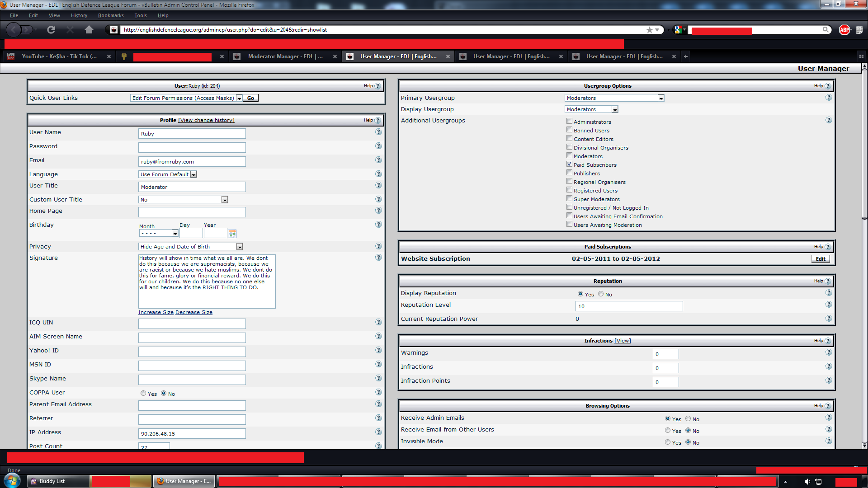This screenshot has height=488, width=868.
Task: Open the Windows Start orb
Action: click(12, 481)
